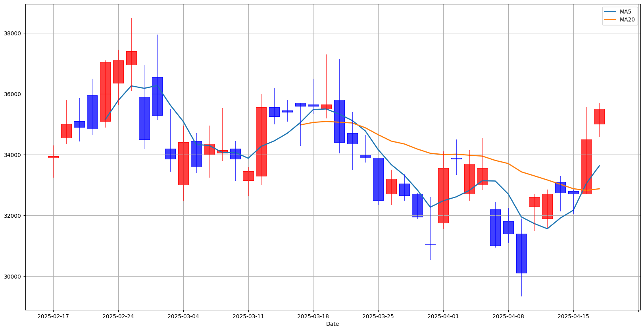Click the 2025-04-15 x-axis date label
Viewport: 644px width, 331px height.
click(x=573, y=317)
